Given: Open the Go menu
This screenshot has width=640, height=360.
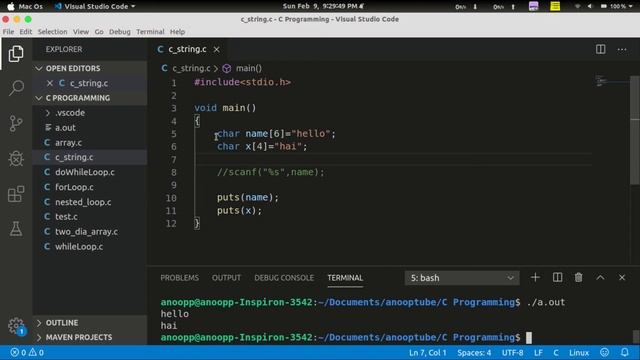Looking at the screenshot, I should 99,32.
